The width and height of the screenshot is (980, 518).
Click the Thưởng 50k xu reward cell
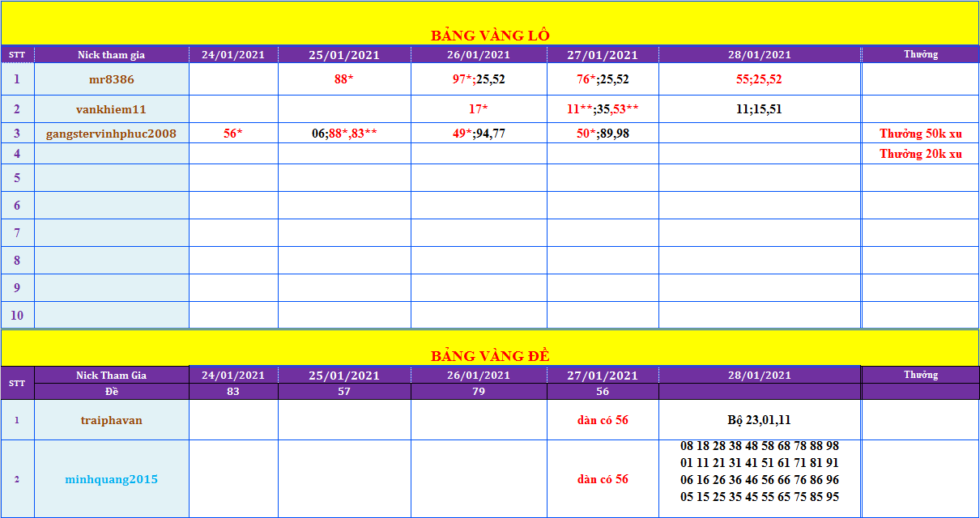tap(920, 134)
